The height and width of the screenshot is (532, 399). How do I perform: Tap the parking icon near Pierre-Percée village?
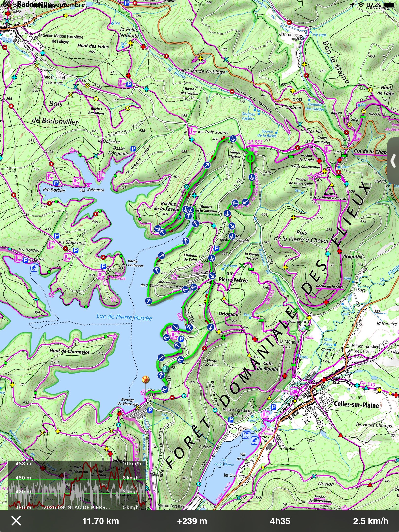pos(216,248)
